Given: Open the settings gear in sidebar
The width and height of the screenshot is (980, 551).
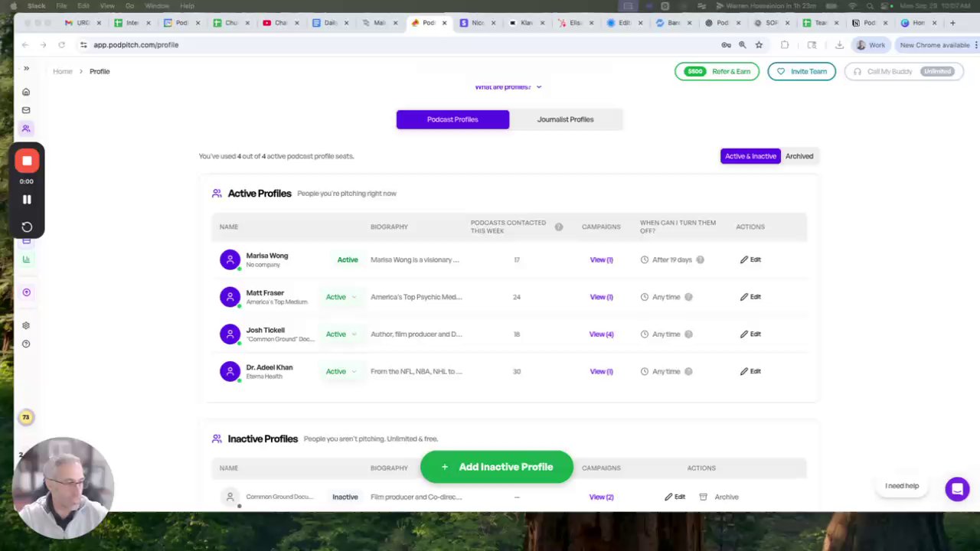Looking at the screenshot, I should [x=26, y=325].
